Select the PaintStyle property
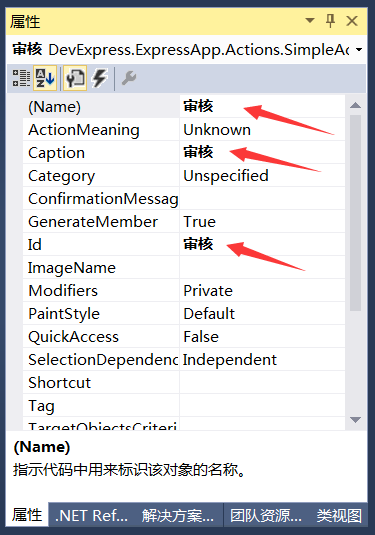This screenshot has width=375, height=535. pos(101,314)
